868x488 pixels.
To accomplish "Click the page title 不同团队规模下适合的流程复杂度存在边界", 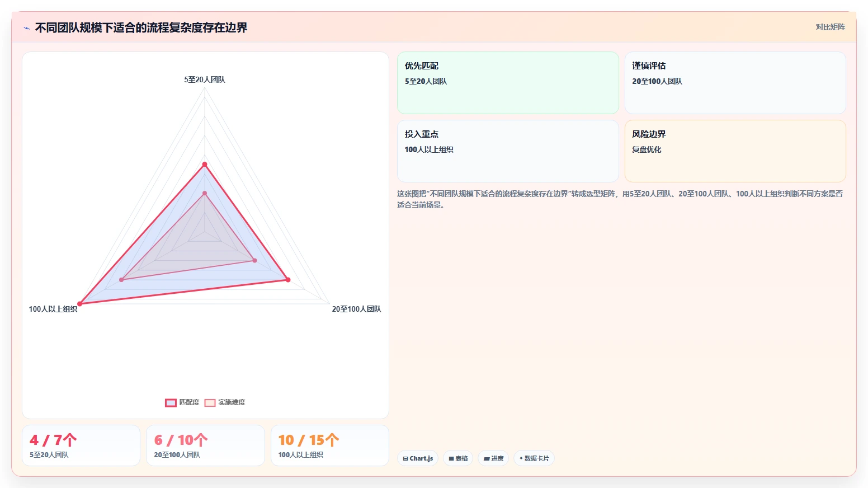I will point(141,27).
